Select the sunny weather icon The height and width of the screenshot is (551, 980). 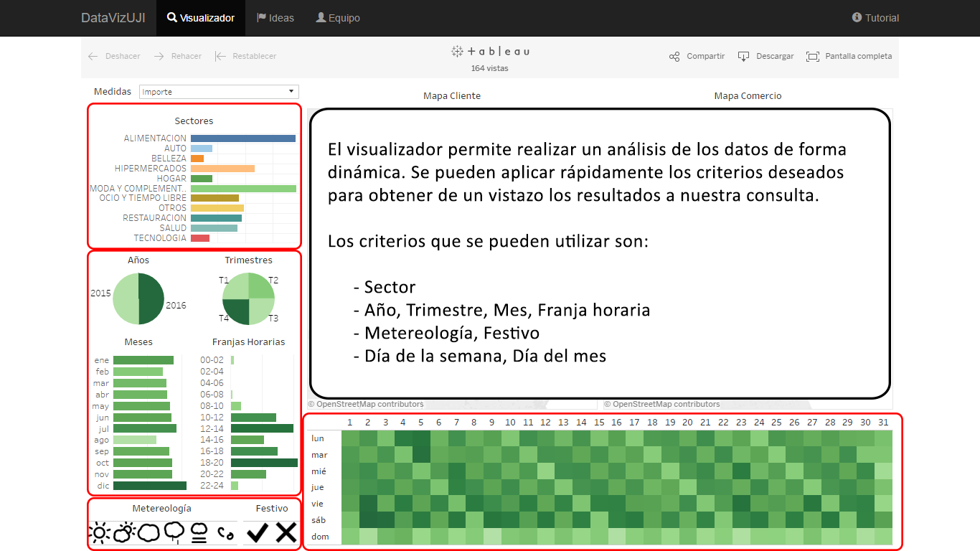click(99, 533)
